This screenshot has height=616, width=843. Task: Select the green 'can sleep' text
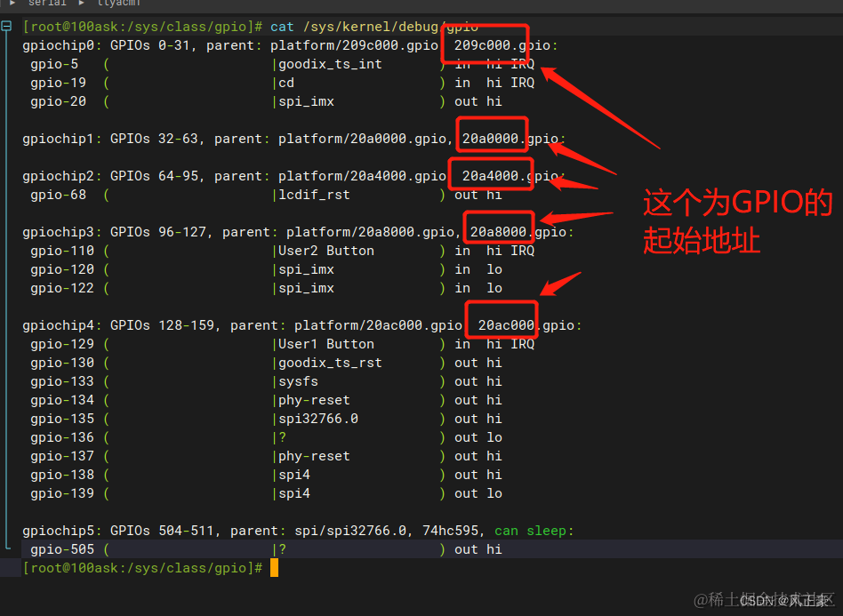coord(530,531)
